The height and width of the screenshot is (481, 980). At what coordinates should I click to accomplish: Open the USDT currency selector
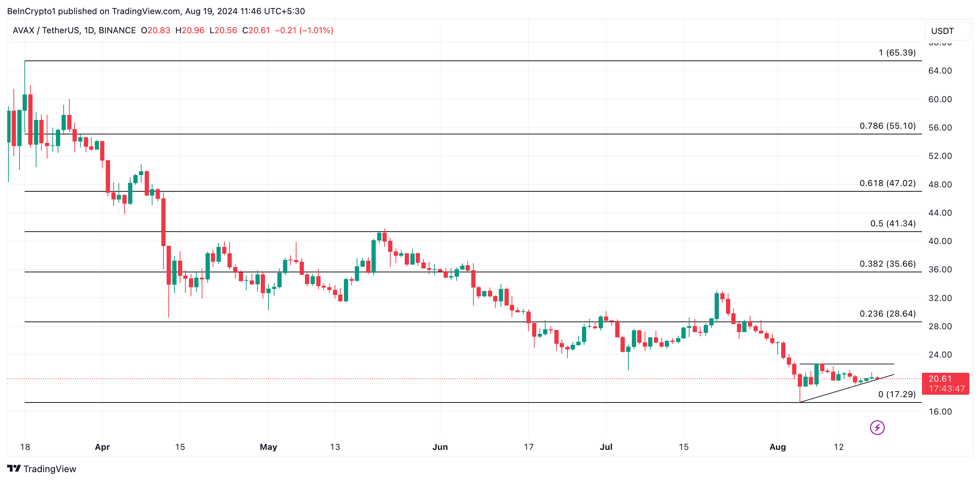pyautogui.click(x=946, y=31)
